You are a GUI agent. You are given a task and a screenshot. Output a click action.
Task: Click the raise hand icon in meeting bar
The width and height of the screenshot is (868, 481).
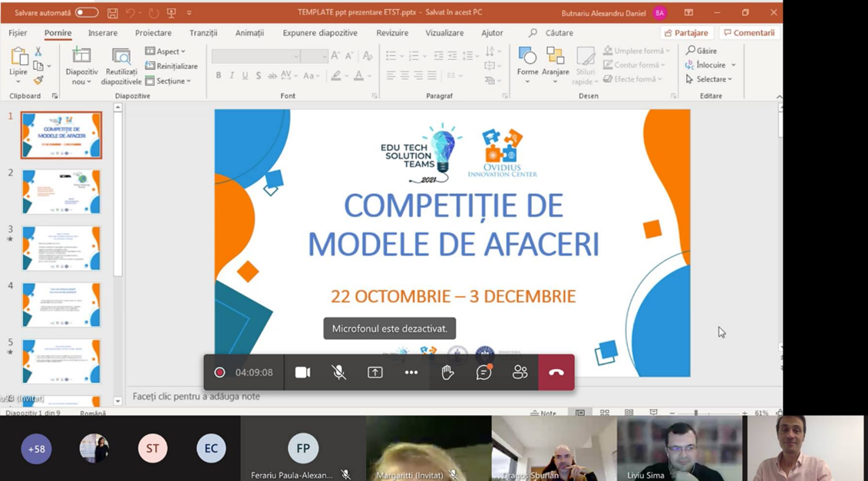pos(447,372)
